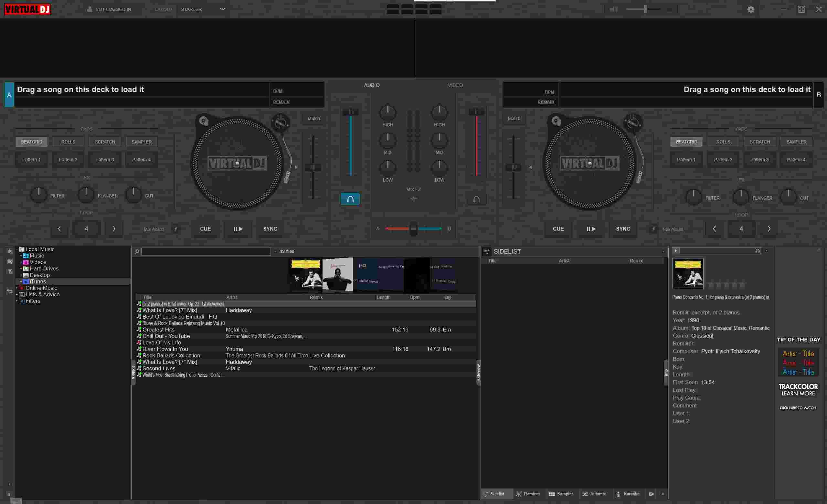
Task: Toggle the Deck A CUT effect knob
Action: coord(133,195)
